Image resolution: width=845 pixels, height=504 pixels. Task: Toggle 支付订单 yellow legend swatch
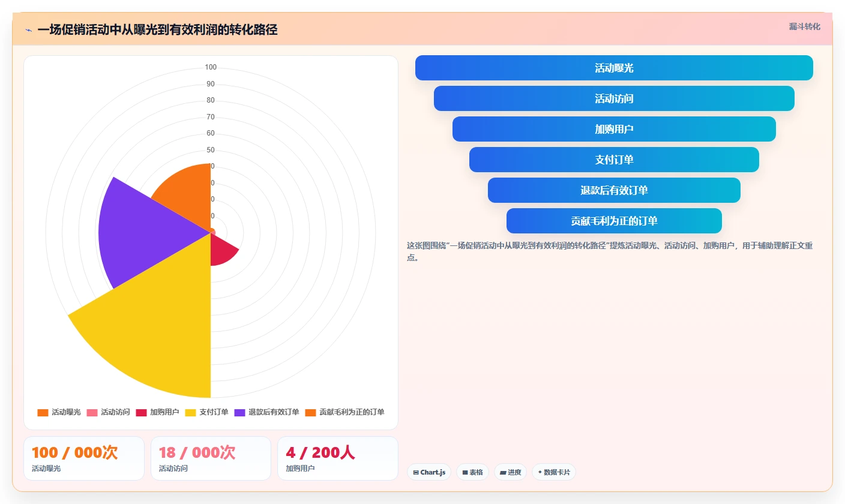click(190, 412)
